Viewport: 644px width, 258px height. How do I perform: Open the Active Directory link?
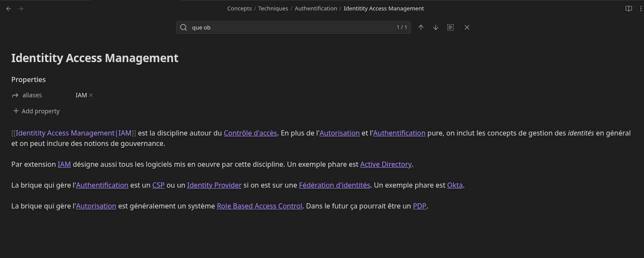coord(386,165)
